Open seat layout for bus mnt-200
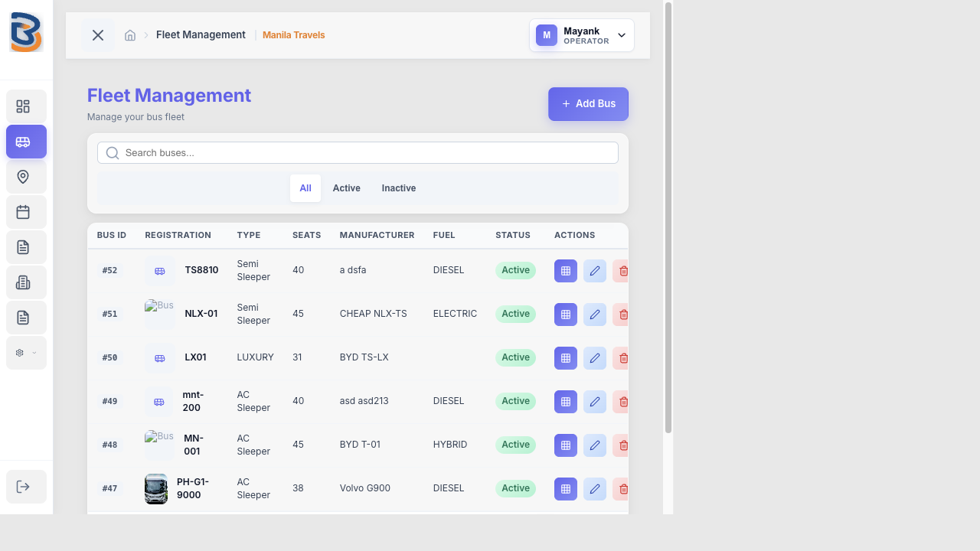980x551 pixels. tap(566, 402)
